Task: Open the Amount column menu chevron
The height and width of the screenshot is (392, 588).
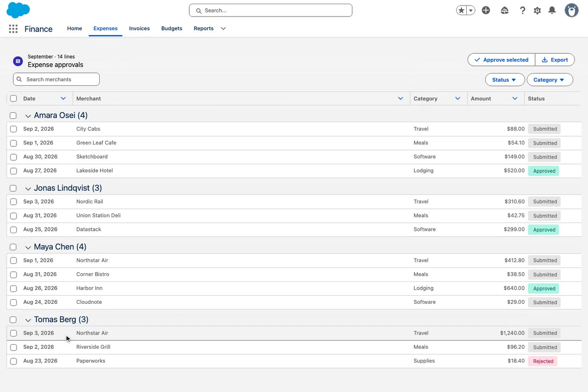Action: tap(515, 99)
